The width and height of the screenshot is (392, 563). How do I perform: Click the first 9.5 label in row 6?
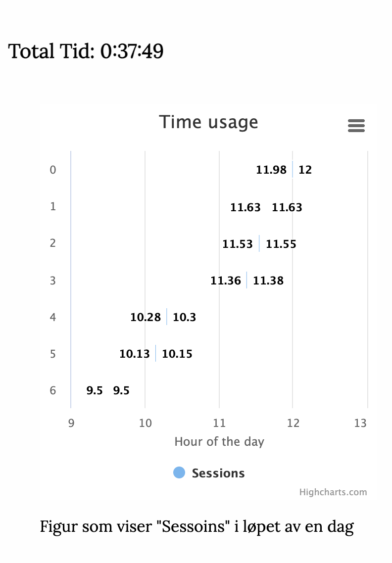tap(95, 390)
